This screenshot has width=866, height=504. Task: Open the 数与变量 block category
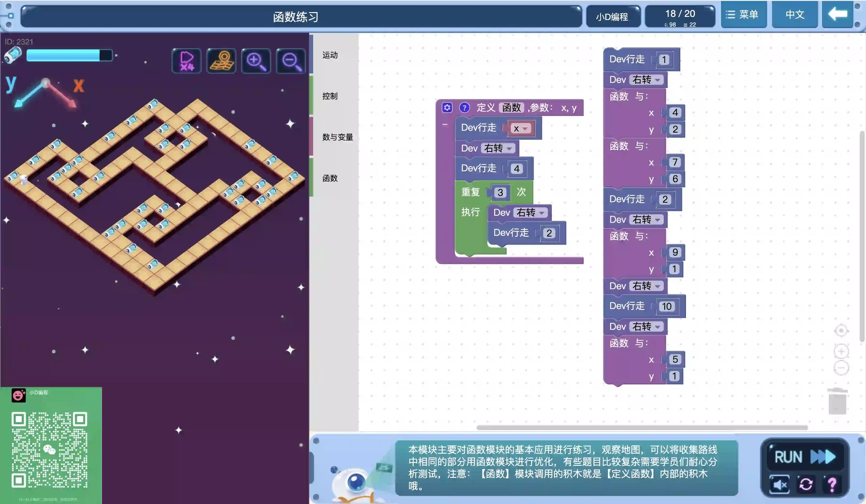[338, 137]
